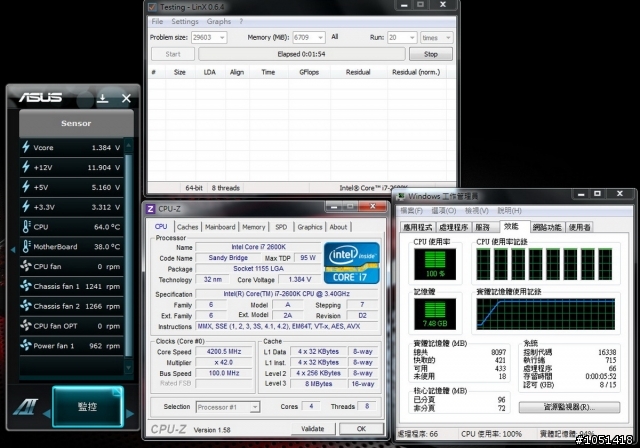Viewport: 640px width, 448px height.
Task: Click the GFlops column header in LinX
Action: point(309,72)
